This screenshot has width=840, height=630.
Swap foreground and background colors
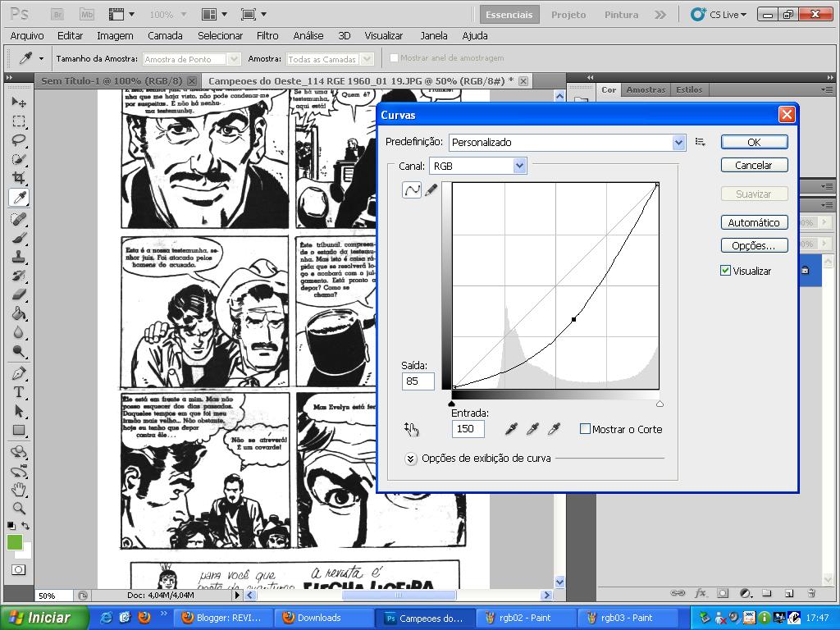click(x=25, y=526)
